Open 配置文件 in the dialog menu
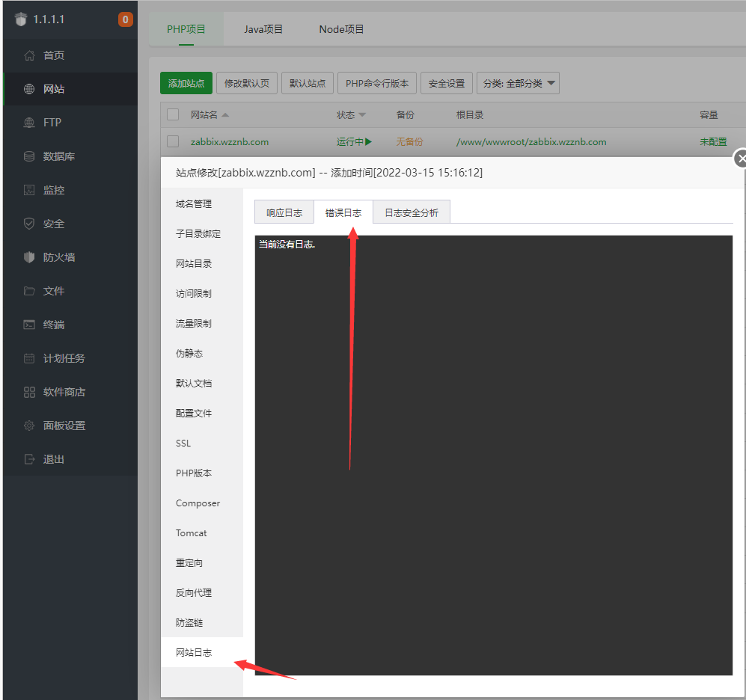Viewport: 746px width, 700px height. [x=202, y=414]
